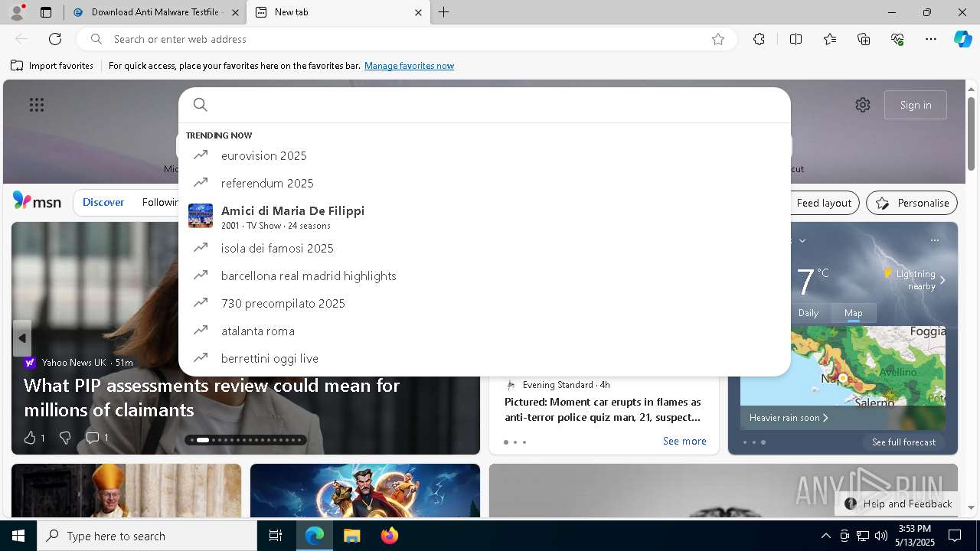Select the Daily weather tab

[x=808, y=312]
